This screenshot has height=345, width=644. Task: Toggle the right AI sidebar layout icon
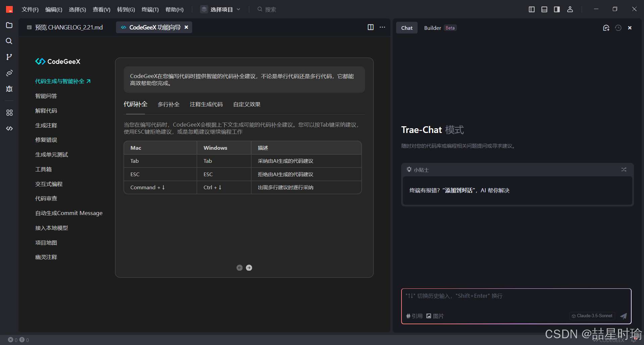click(x=557, y=9)
